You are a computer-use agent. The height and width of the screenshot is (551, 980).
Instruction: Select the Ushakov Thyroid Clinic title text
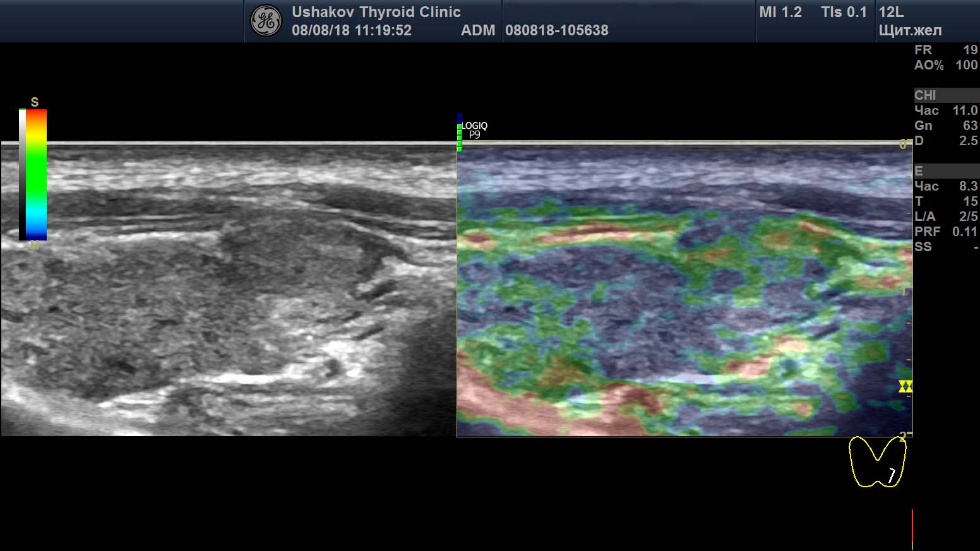coord(376,12)
